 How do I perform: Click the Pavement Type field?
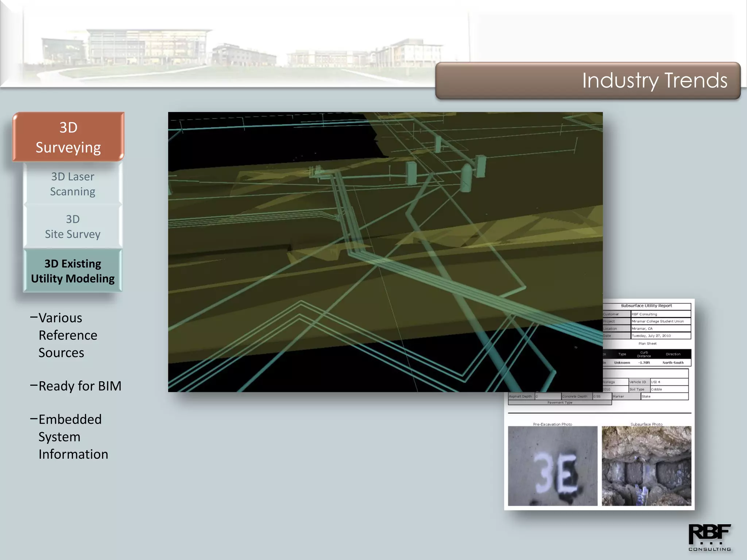(560, 402)
